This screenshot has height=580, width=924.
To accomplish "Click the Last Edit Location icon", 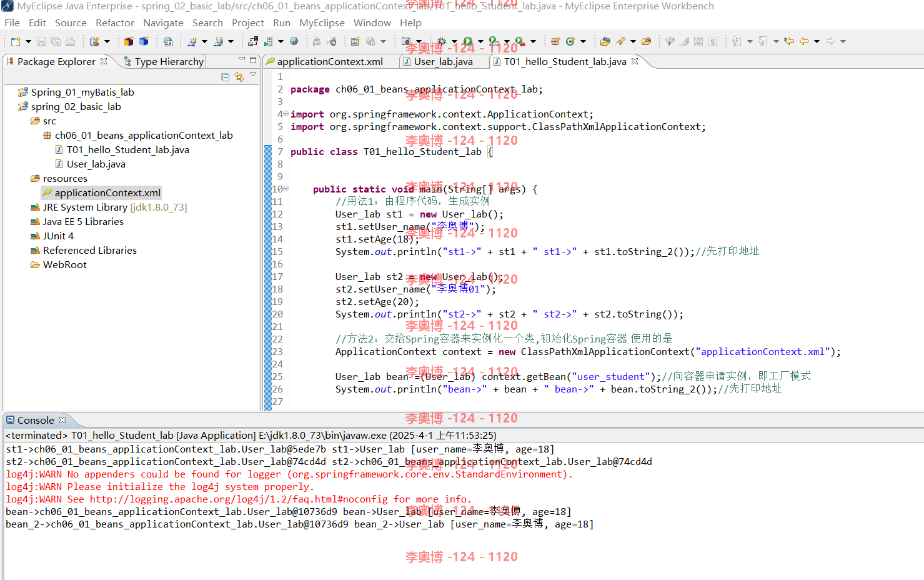I will [x=789, y=41].
